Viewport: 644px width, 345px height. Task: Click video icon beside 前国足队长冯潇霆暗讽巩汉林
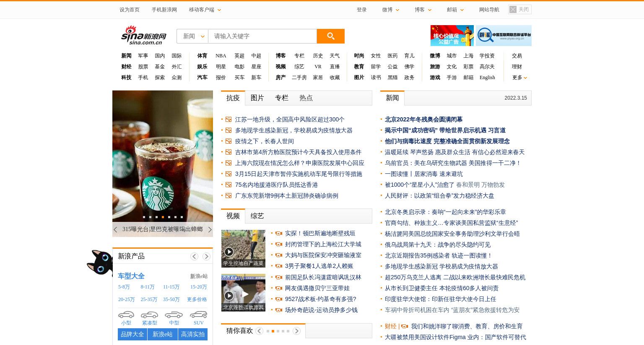point(278,277)
